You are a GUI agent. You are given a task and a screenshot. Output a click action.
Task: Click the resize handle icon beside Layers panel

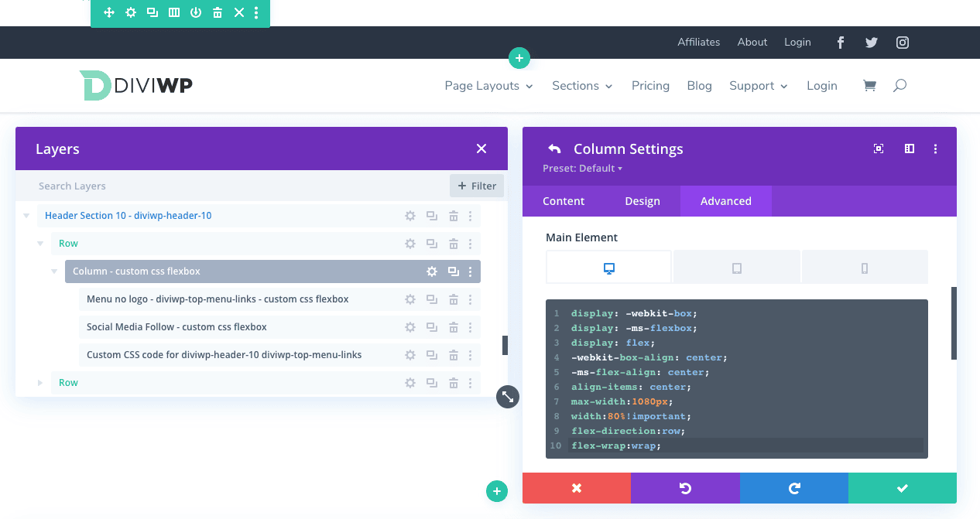point(507,397)
